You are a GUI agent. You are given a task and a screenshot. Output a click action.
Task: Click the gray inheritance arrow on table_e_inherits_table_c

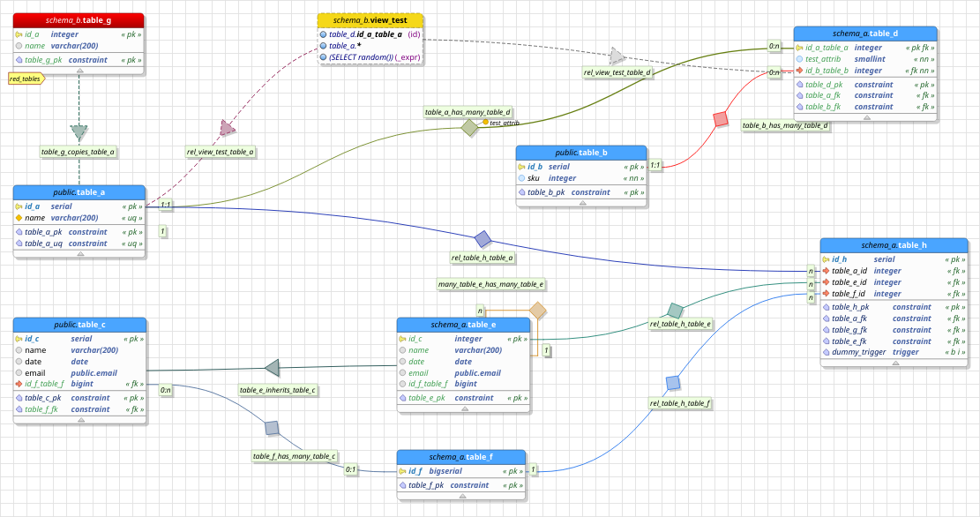[273, 368]
